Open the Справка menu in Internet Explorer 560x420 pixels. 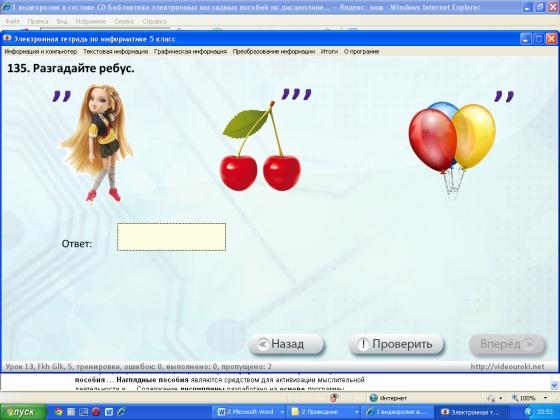coord(154,21)
